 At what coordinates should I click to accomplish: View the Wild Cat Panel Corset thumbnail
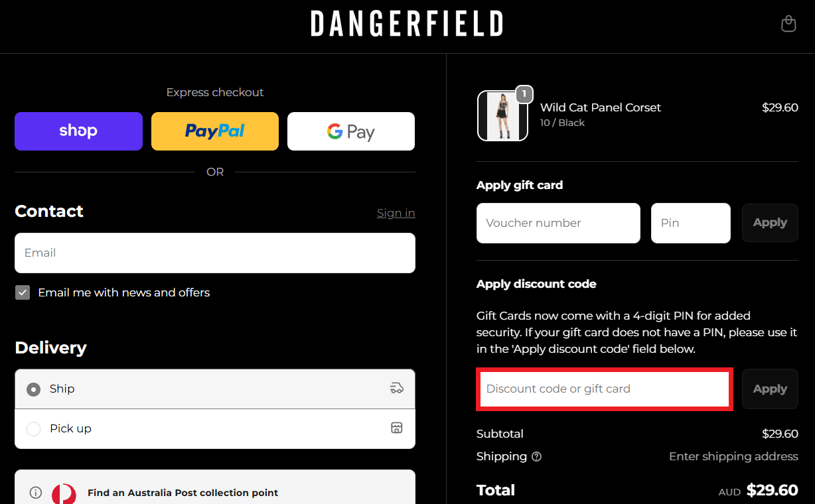(502, 115)
